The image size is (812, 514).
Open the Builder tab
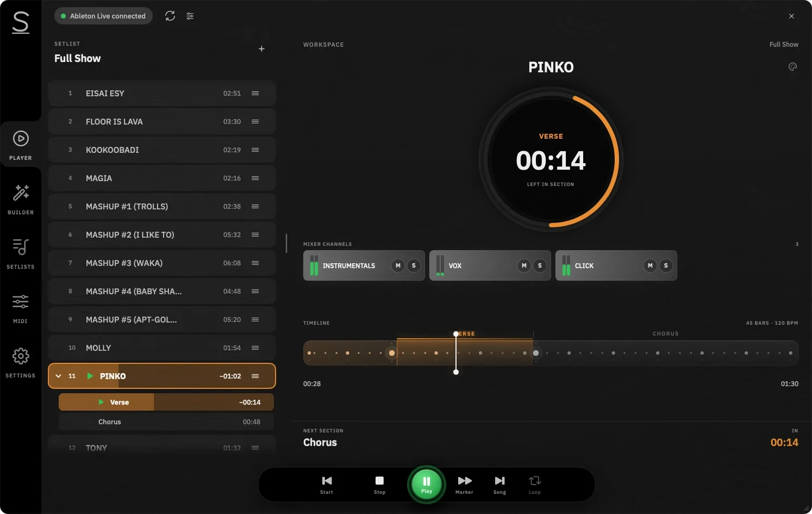pos(21,199)
